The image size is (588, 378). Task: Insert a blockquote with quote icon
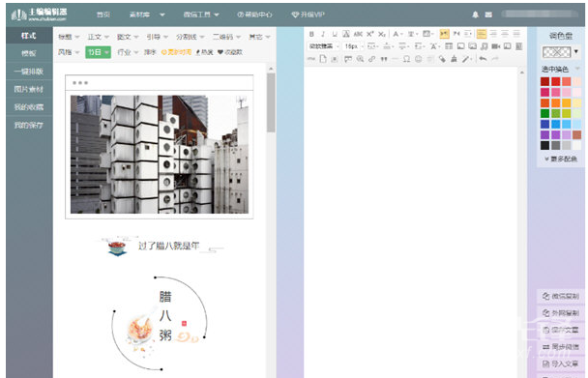point(384,59)
